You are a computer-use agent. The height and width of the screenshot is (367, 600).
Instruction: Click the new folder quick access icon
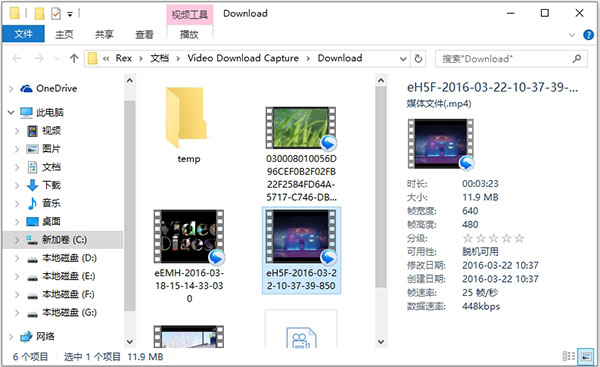point(39,14)
